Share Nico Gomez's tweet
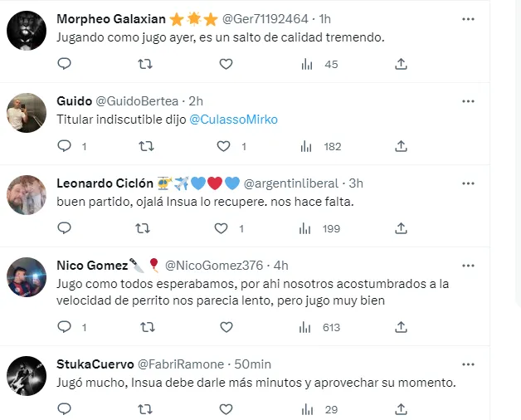 coord(401,327)
